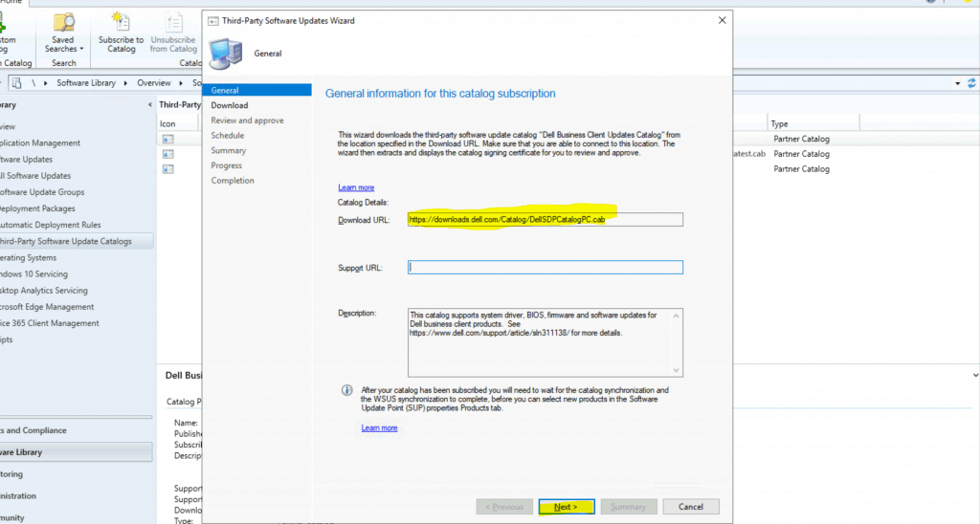Click the Description text box
Viewport: 980px width, 524px height.
545,342
